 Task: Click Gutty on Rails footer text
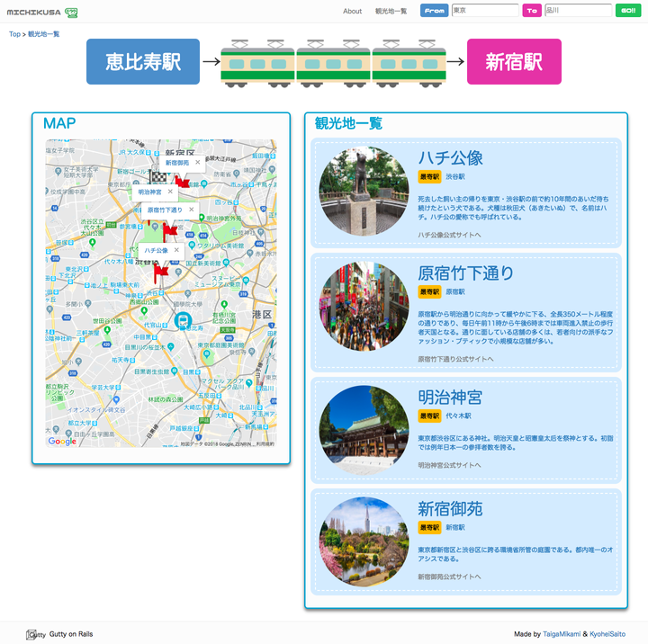pos(71,634)
